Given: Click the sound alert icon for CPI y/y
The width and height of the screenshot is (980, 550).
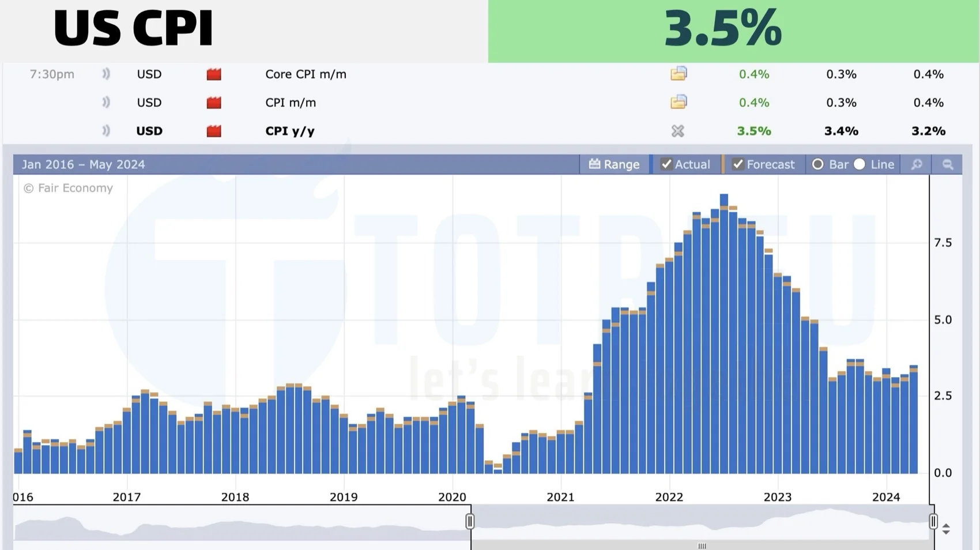Looking at the screenshot, I should point(106,130).
